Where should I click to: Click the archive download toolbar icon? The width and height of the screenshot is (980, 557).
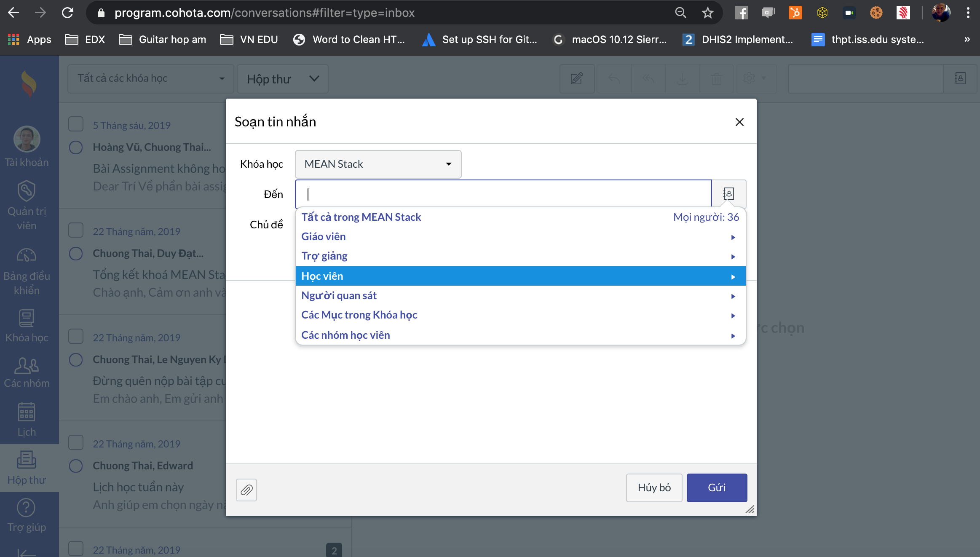[x=683, y=78]
